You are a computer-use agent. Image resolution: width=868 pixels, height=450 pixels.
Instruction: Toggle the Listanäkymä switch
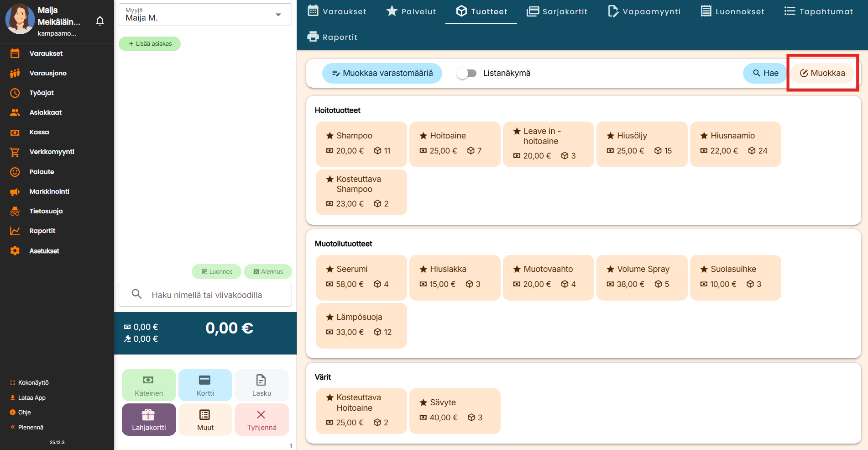pyautogui.click(x=466, y=73)
